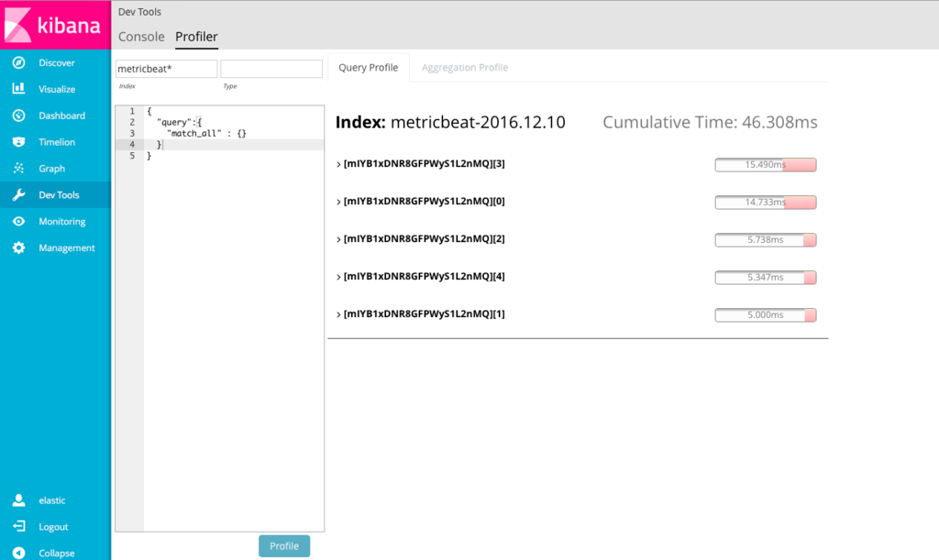This screenshot has height=560, width=939.
Task: Open the Dashboard section
Action: [61, 115]
